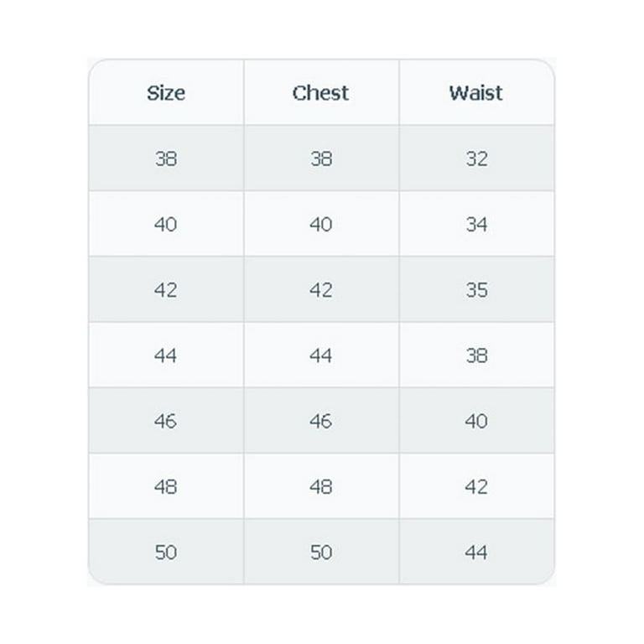Click chest value 48 cell

pos(321,486)
